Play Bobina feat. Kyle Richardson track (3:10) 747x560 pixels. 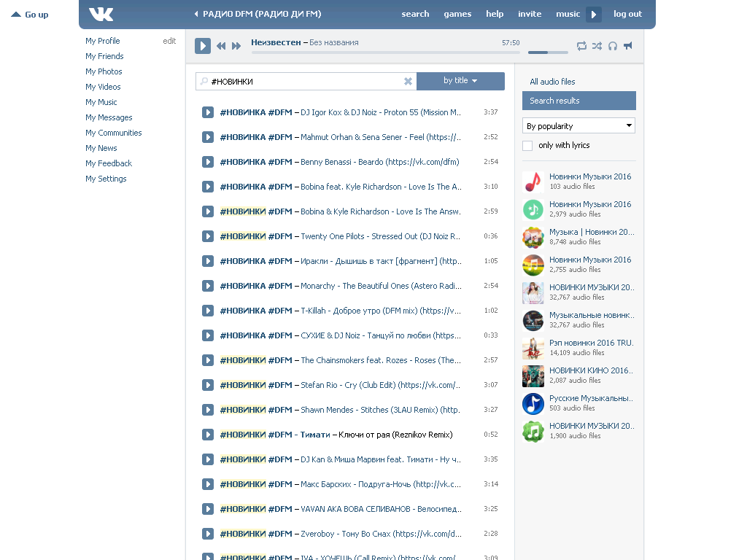coord(208,187)
